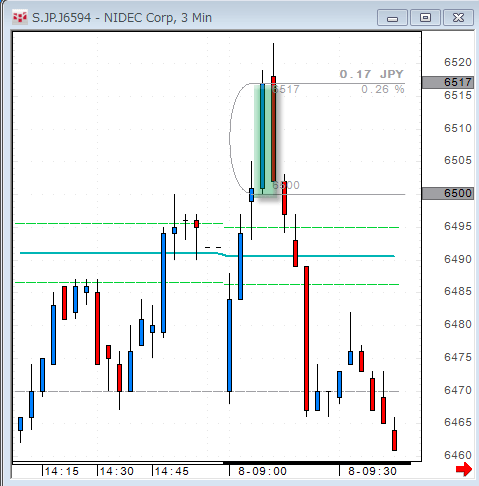Click the chart app icon in title bar
Viewport: 479px width, 486px height.
[x=19, y=17]
